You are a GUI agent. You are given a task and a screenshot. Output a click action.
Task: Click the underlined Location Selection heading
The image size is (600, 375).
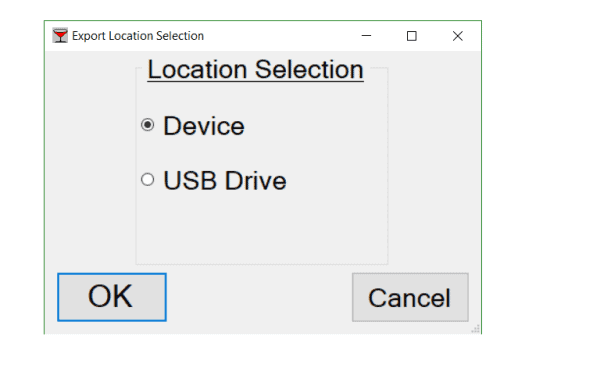(x=255, y=70)
